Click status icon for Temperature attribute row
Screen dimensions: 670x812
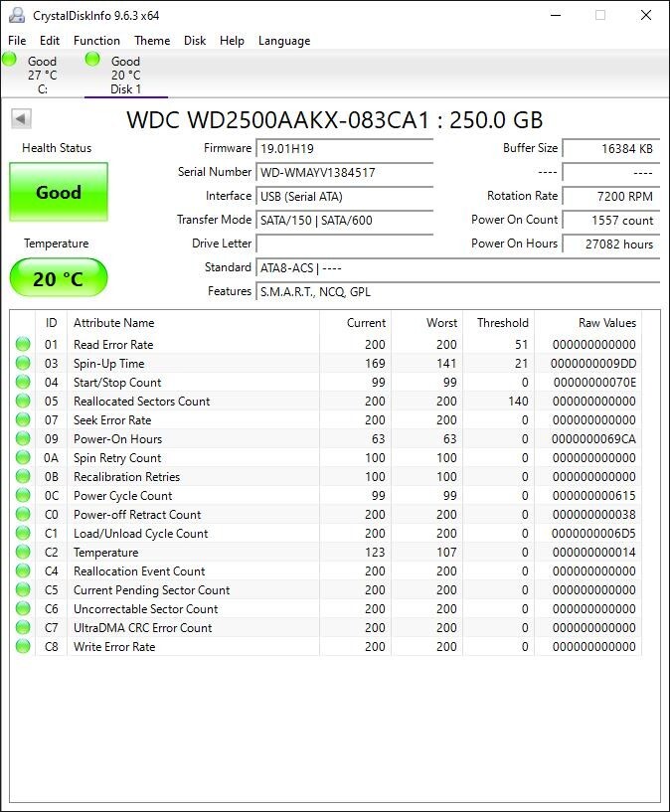(x=23, y=552)
